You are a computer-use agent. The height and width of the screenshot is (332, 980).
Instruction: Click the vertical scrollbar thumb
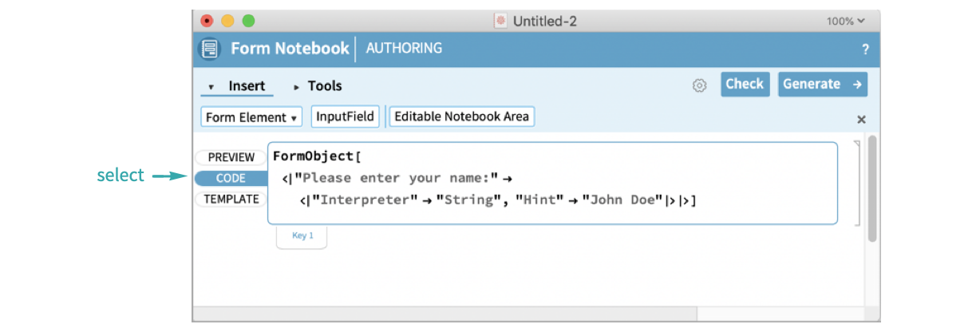872,188
